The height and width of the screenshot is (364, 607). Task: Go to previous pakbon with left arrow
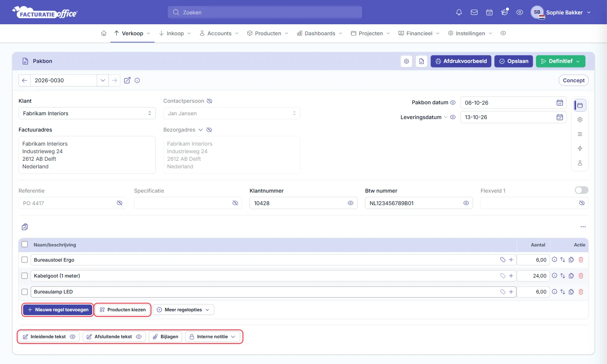pos(24,80)
